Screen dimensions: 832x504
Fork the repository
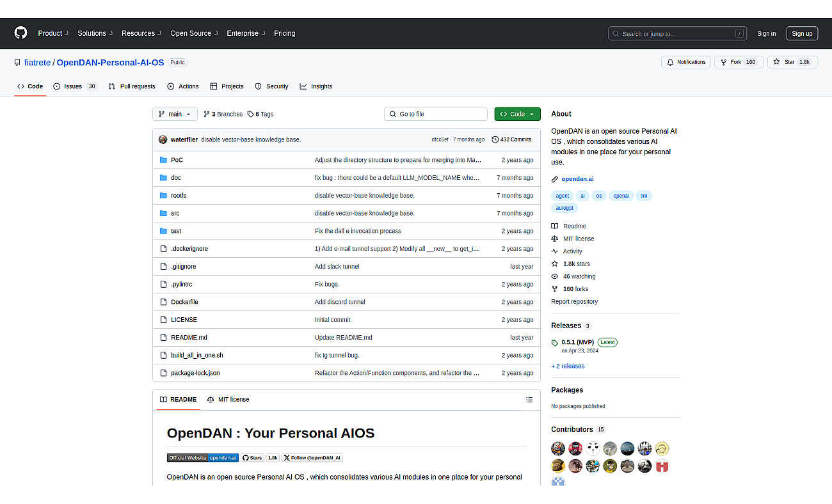point(739,62)
